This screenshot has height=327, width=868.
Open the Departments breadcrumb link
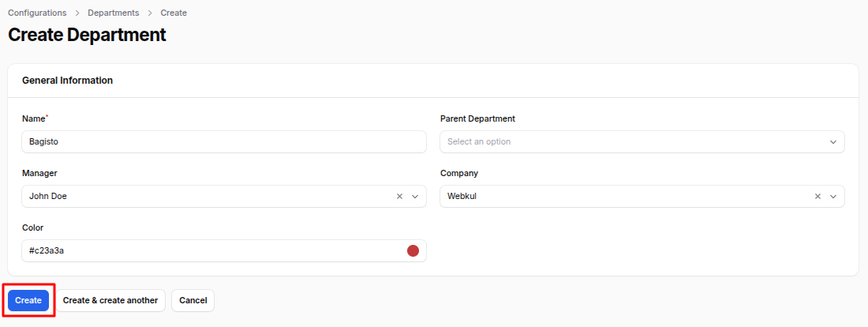coord(113,13)
